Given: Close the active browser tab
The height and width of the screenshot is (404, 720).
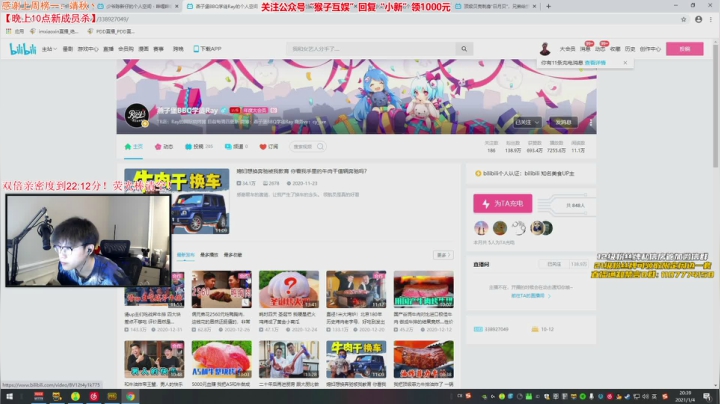Looking at the screenshot, I should (268, 6).
